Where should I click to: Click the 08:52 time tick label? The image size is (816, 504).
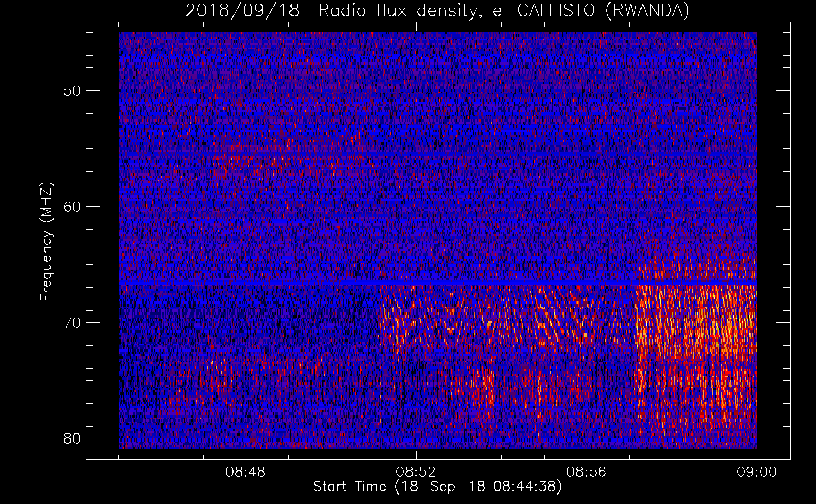pos(416,472)
